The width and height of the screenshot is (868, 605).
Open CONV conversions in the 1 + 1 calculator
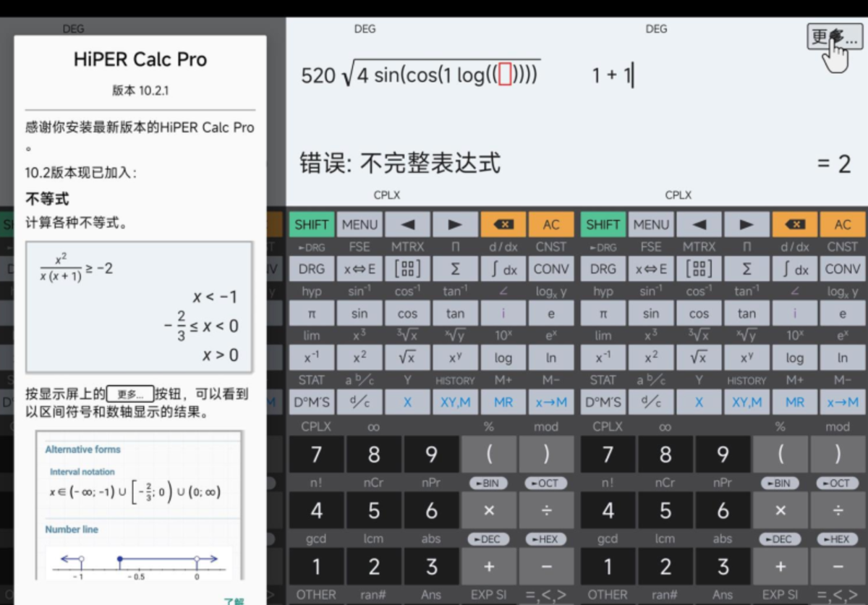point(843,269)
